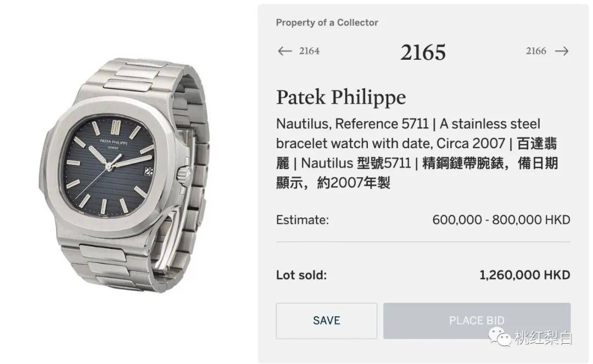593x364 pixels.
Task: Click the SAVE button
Action: (x=326, y=321)
